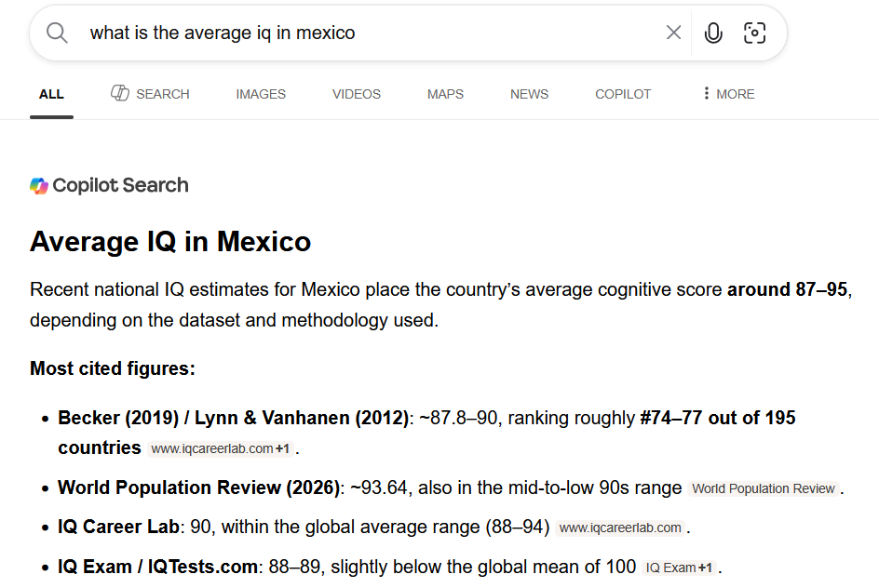Click the magnifying glass search icon
The image size is (879, 588).
point(57,33)
